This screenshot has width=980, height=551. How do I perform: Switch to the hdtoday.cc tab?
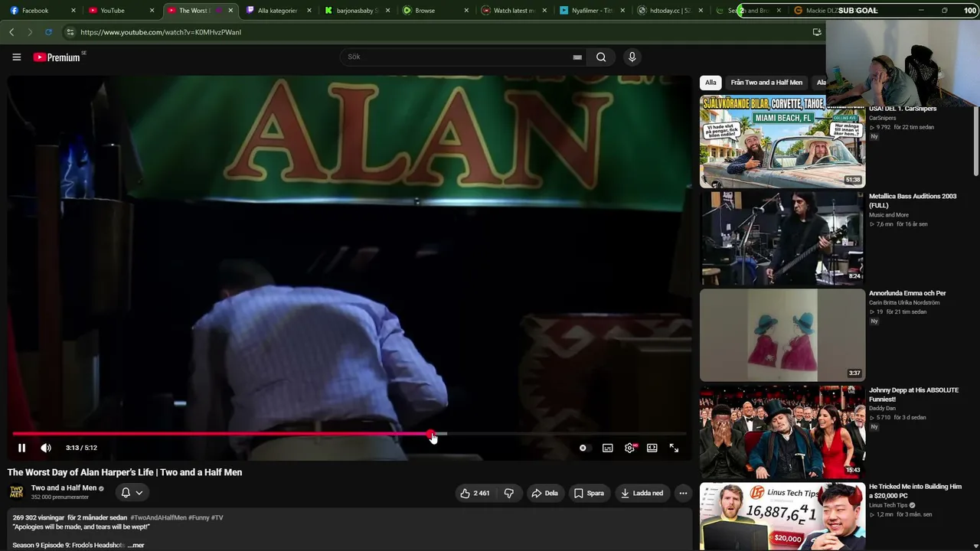click(x=671, y=11)
